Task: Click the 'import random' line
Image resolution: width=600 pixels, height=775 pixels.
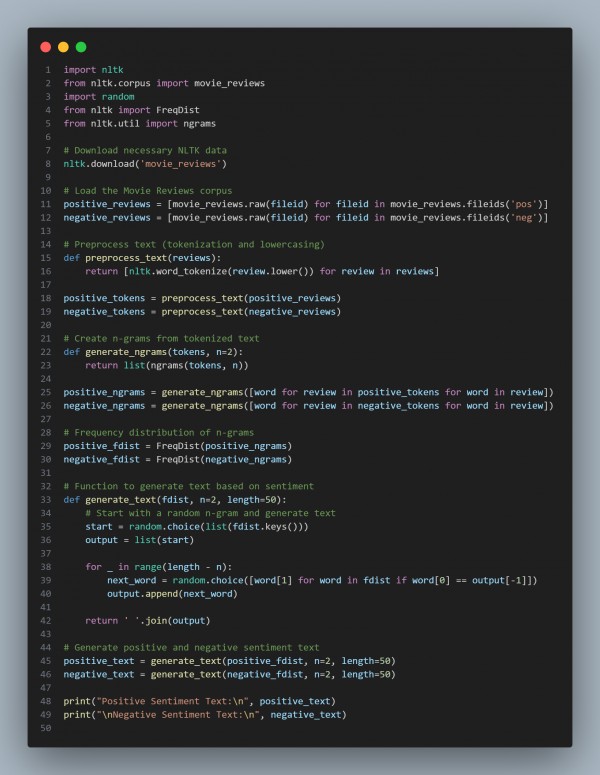Action: pyautogui.click(x=99, y=96)
